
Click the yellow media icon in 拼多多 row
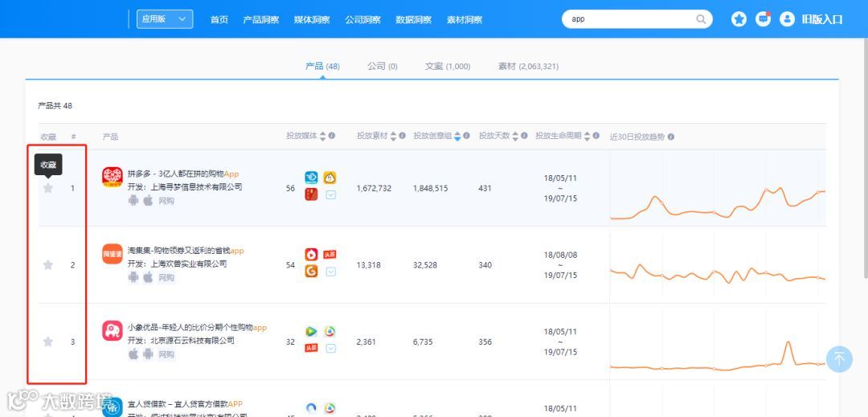pyautogui.click(x=330, y=178)
